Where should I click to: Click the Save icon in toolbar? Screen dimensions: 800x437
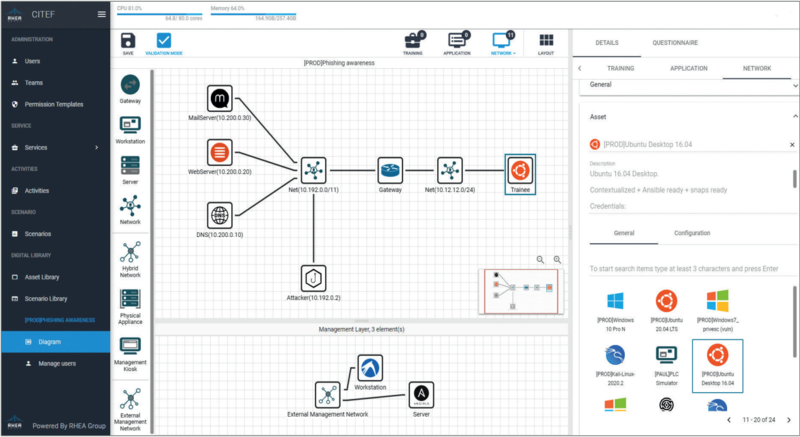[127, 43]
